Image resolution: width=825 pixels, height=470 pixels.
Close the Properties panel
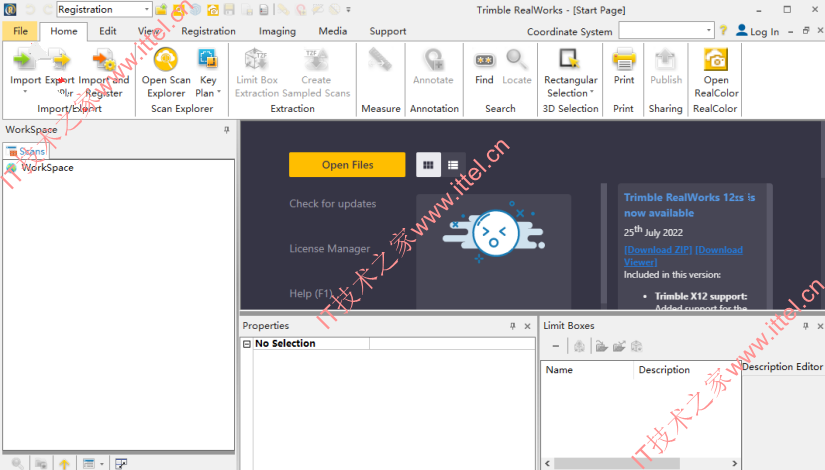(528, 326)
